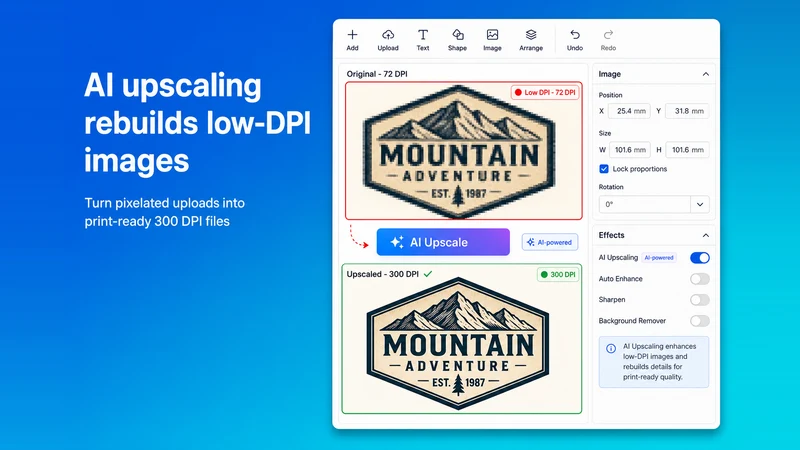
Task: Open the Arrange layers tool
Action: tap(531, 40)
